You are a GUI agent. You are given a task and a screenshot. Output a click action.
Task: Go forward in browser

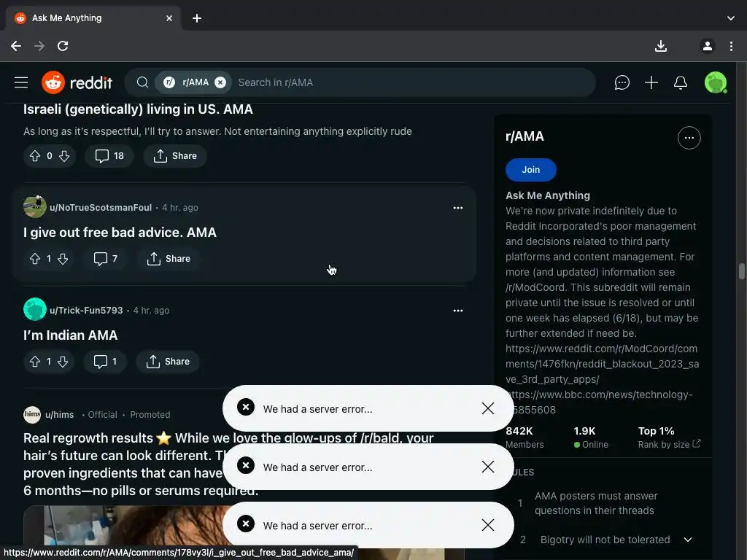pyautogui.click(x=39, y=46)
